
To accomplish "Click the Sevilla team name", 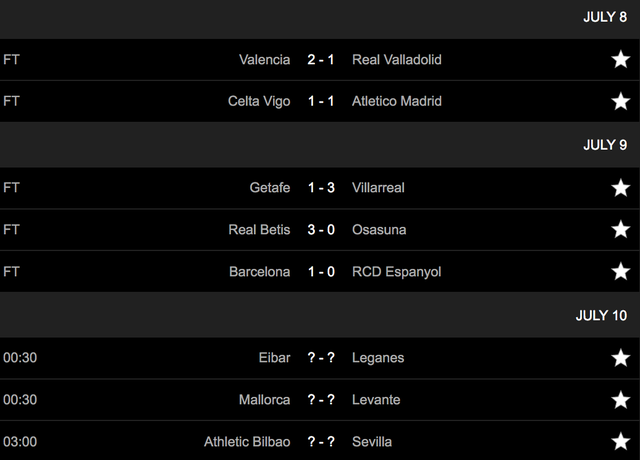I will click(x=372, y=442).
